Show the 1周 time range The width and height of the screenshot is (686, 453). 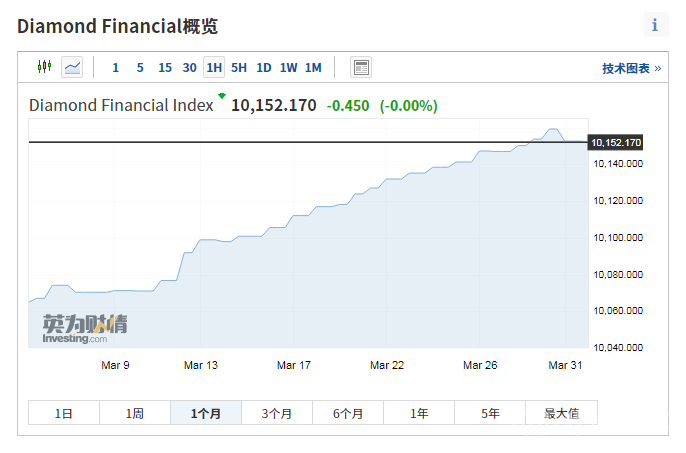(135, 413)
